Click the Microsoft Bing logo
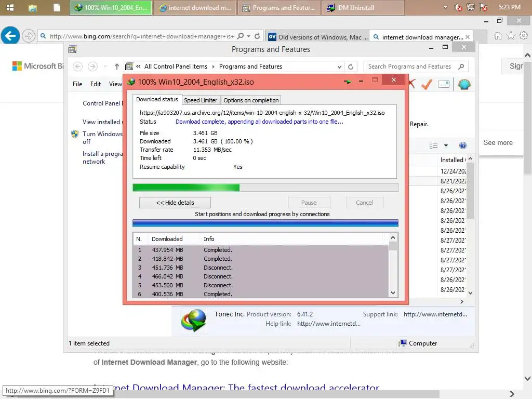 (x=37, y=66)
